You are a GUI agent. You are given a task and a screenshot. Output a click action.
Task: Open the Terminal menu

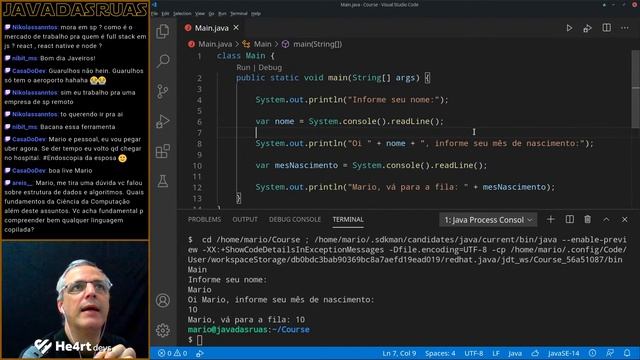pos(239,13)
